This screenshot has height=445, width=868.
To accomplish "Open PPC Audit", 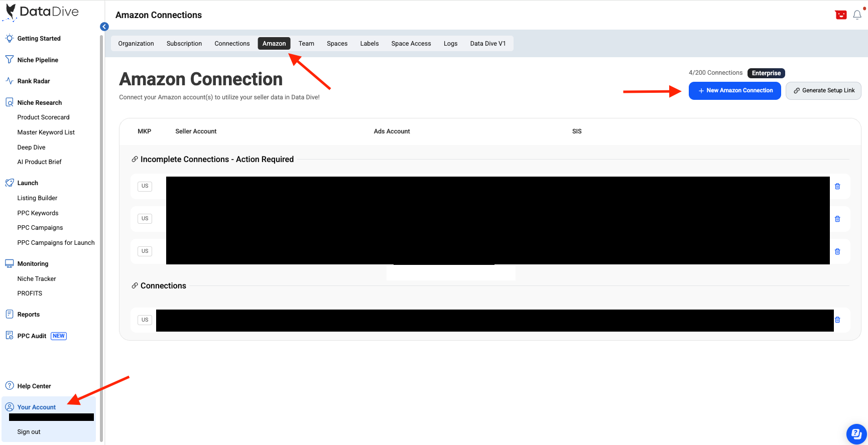I will pos(32,336).
